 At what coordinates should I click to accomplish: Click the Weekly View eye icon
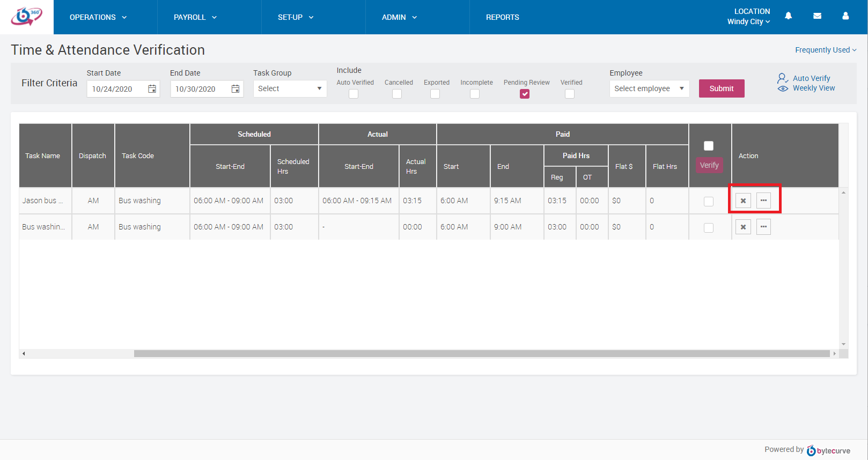pos(783,88)
